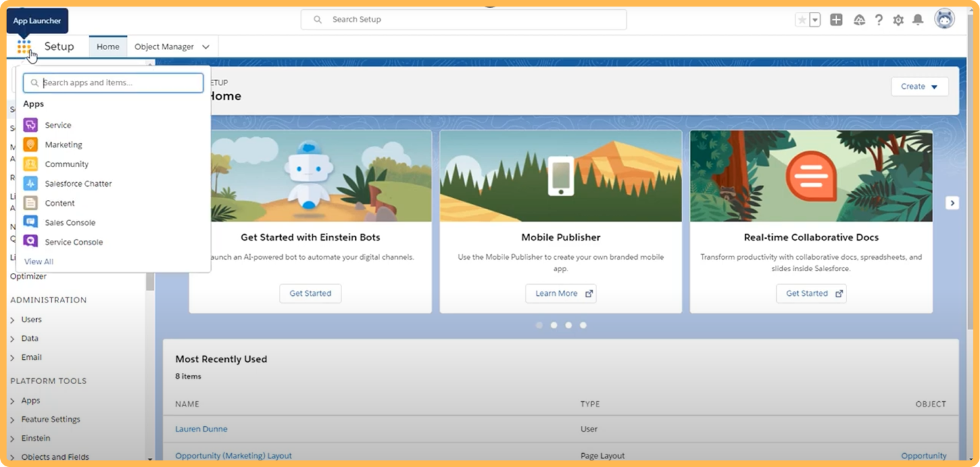Viewport: 980px width, 467px height.
Task: Advance carousel with right arrow
Action: pyautogui.click(x=952, y=203)
